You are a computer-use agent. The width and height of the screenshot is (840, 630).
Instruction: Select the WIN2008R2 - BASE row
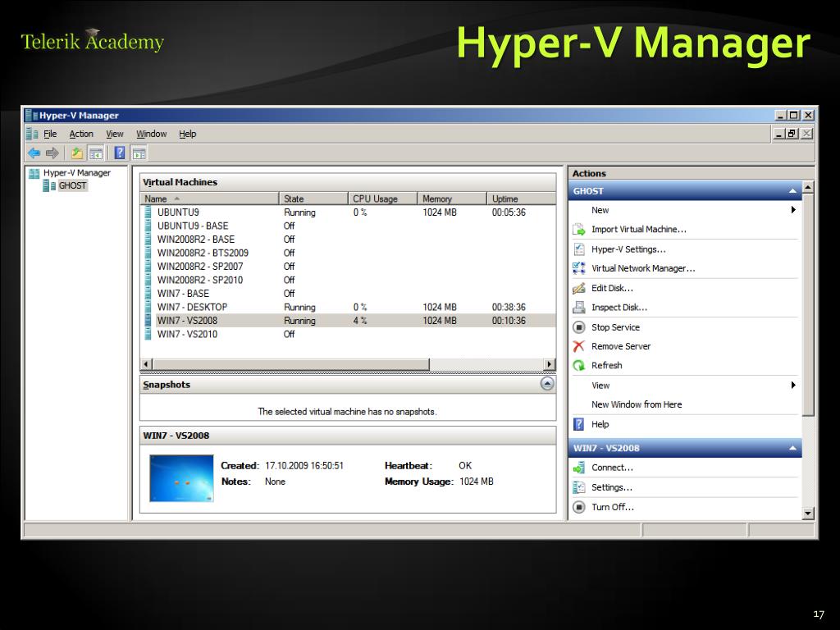348,240
